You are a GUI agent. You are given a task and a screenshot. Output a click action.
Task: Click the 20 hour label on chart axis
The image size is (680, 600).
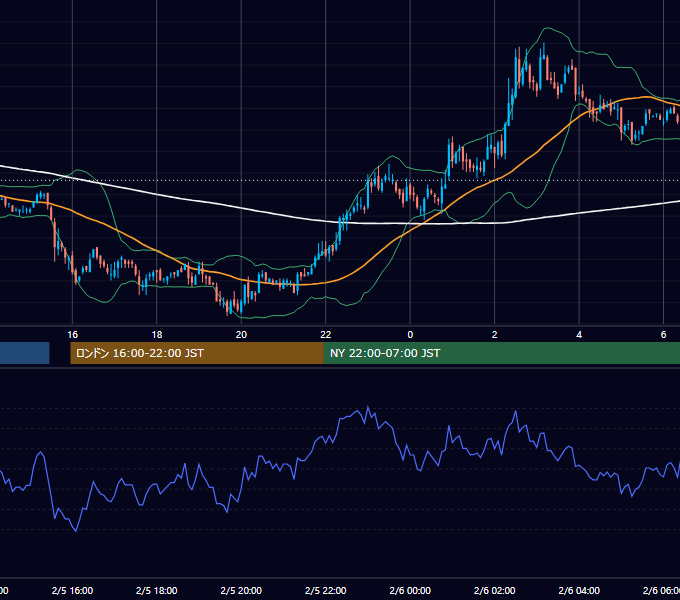tap(241, 335)
